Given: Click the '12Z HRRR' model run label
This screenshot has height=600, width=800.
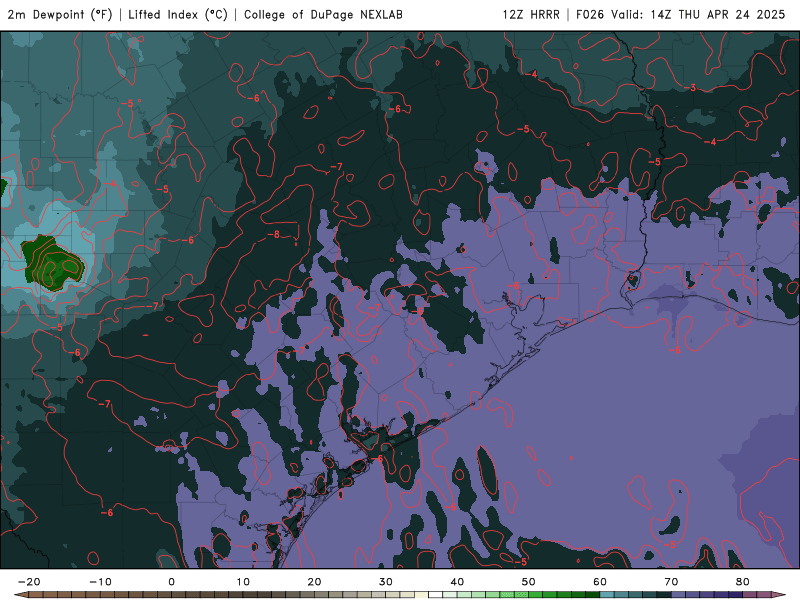Looking at the screenshot, I should pos(531,15).
